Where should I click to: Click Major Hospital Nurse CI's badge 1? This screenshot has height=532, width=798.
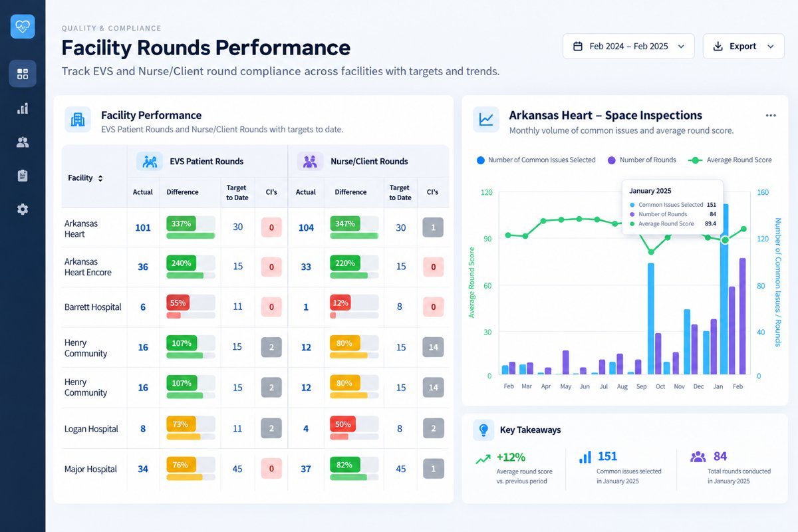pyautogui.click(x=433, y=469)
